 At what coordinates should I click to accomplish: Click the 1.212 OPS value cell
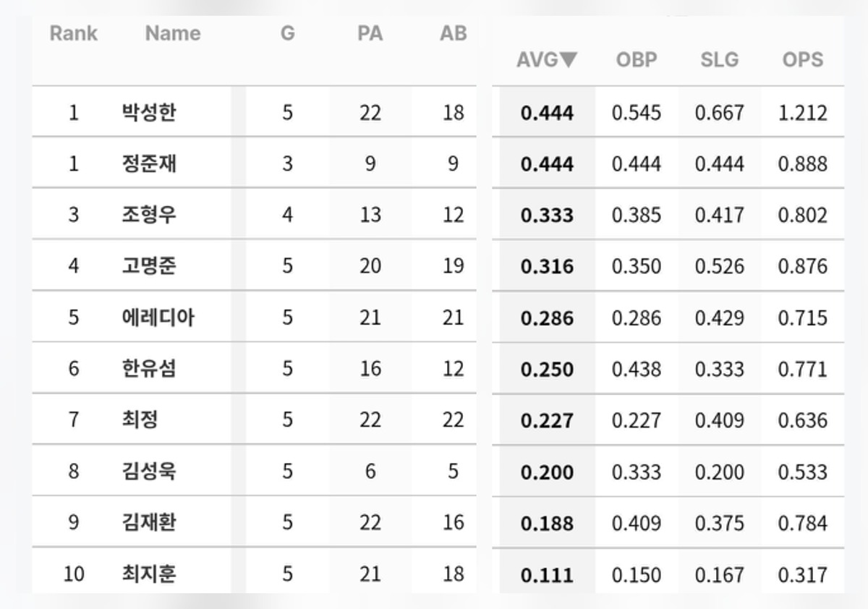(x=803, y=113)
